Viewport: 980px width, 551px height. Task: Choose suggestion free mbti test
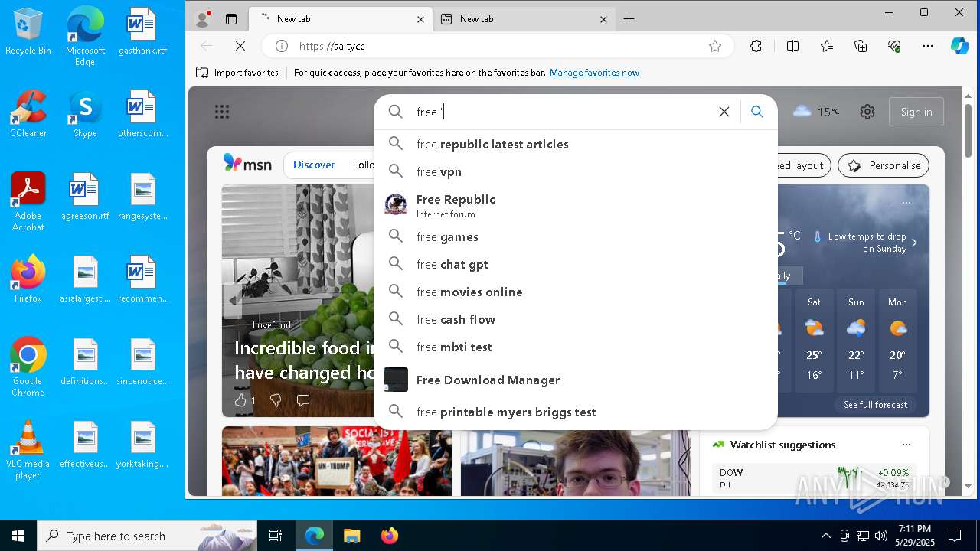[x=576, y=347]
